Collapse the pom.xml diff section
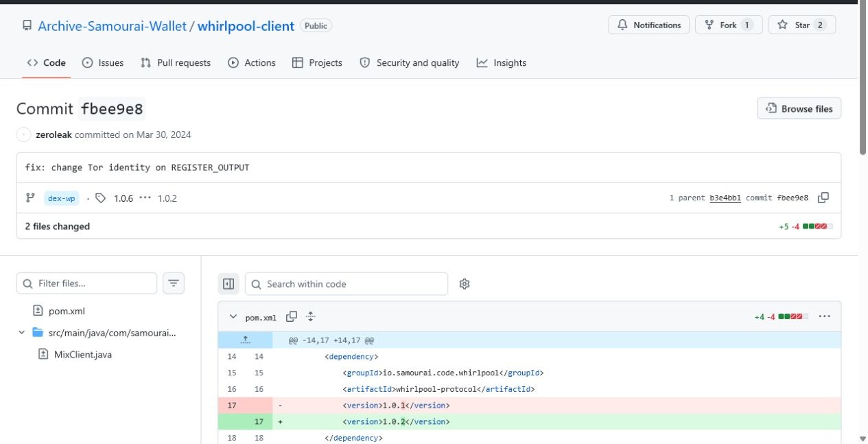 pyautogui.click(x=233, y=316)
